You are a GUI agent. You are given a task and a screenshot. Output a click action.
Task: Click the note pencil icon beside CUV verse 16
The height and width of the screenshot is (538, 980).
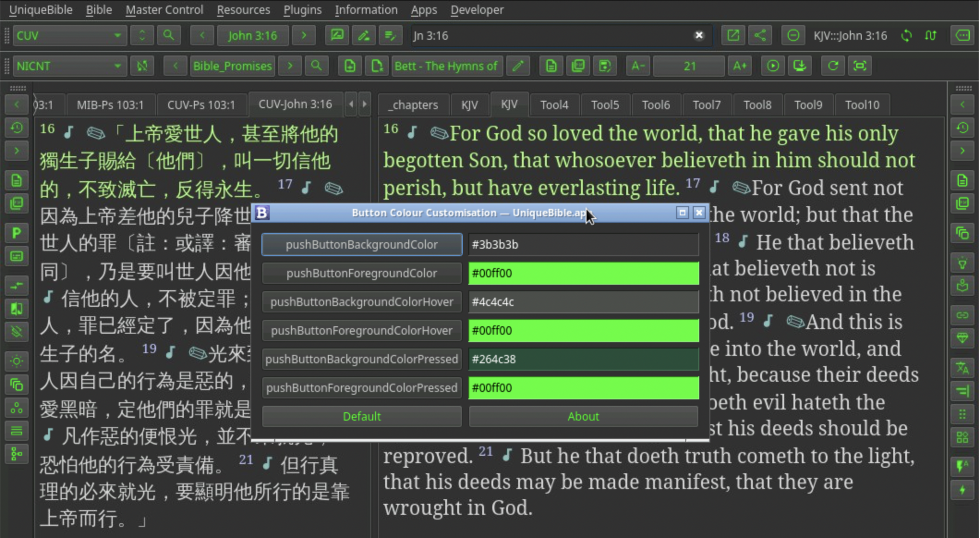coord(96,134)
